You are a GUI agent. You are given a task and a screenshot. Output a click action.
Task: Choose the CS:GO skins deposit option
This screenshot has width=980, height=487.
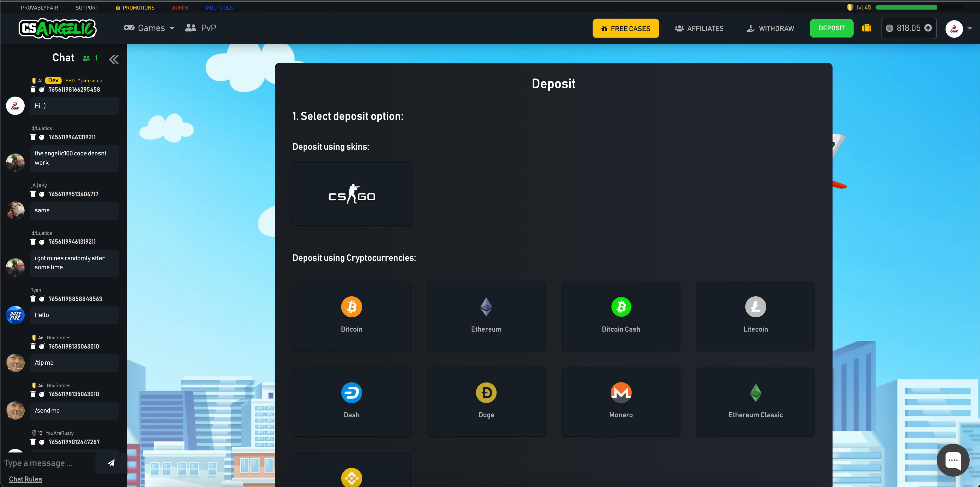pos(352,194)
